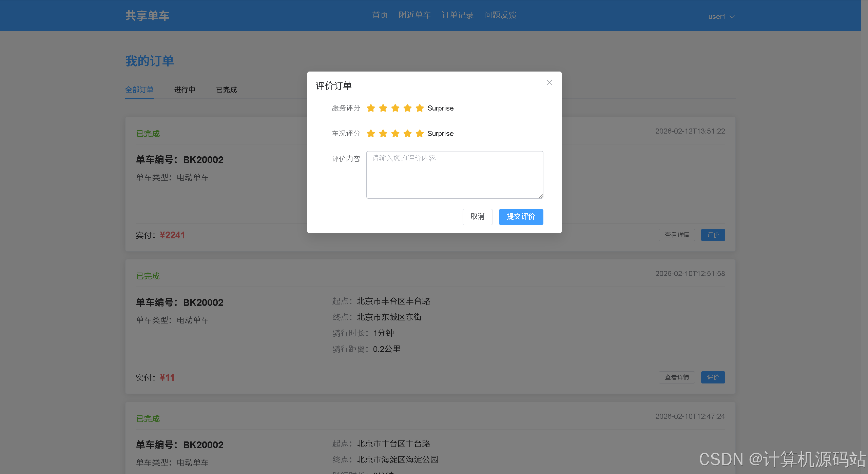Set service rating to four stars
The width and height of the screenshot is (868, 474).
[x=407, y=108]
